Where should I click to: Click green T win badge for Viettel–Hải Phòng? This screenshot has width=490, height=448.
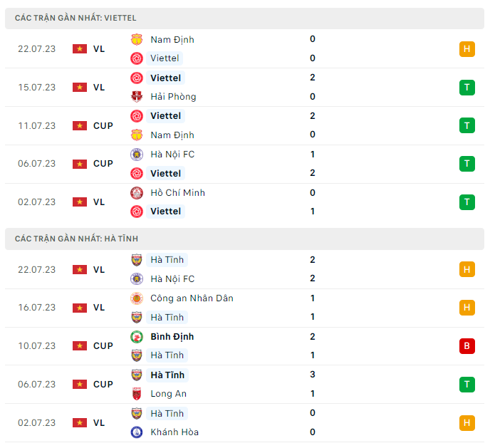tap(467, 88)
